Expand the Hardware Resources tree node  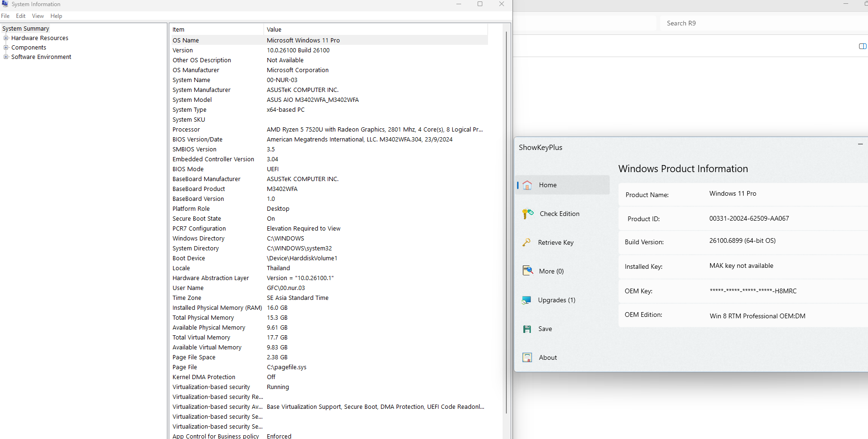[x=6, y=38]
